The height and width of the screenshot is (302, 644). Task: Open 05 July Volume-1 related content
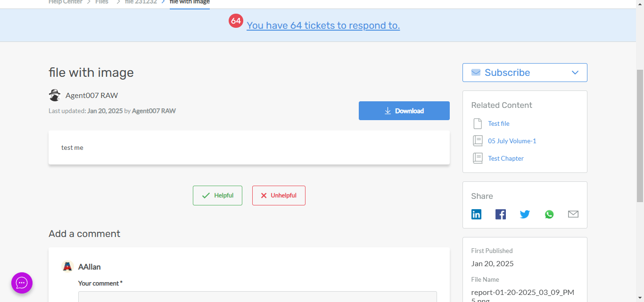click(512, 141)
